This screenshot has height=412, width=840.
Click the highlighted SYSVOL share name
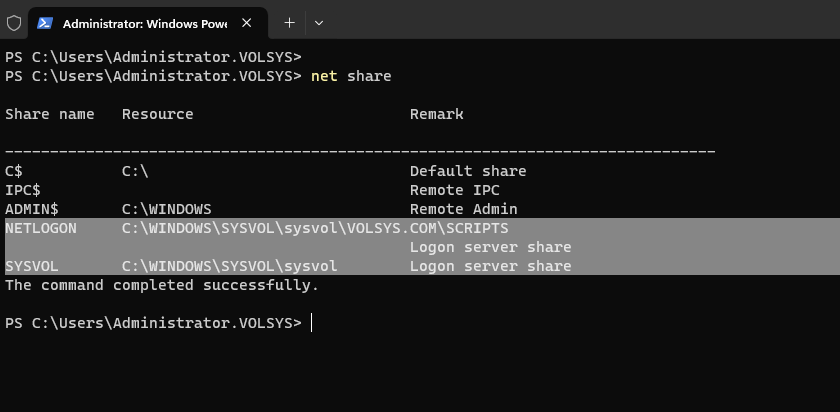point(32,266)
